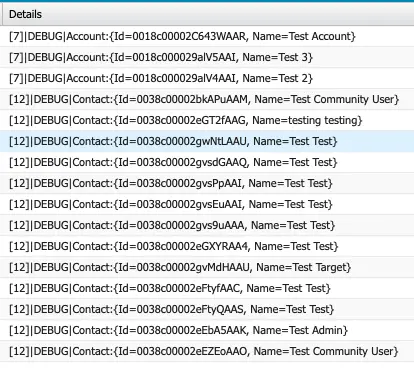Click the Name=Test Admin text
The image size is (414, 371).
coord(298,330)
